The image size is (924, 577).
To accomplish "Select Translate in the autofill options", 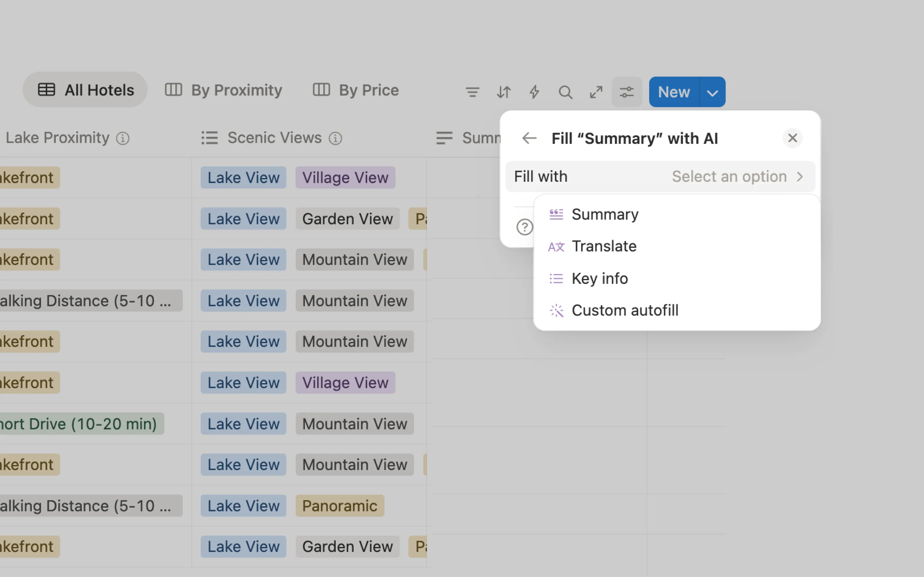I will click(604, 246).
